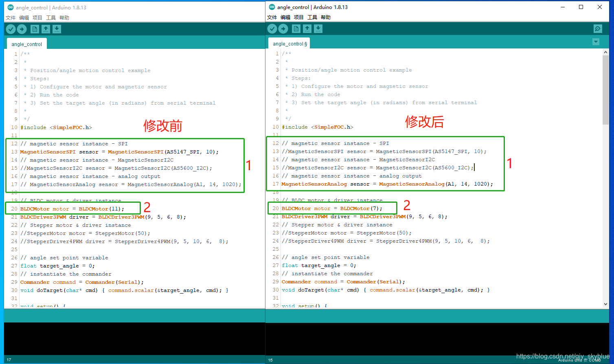Click MagneticSensorSPI line 13 in left editor

(x=119, y=152)
